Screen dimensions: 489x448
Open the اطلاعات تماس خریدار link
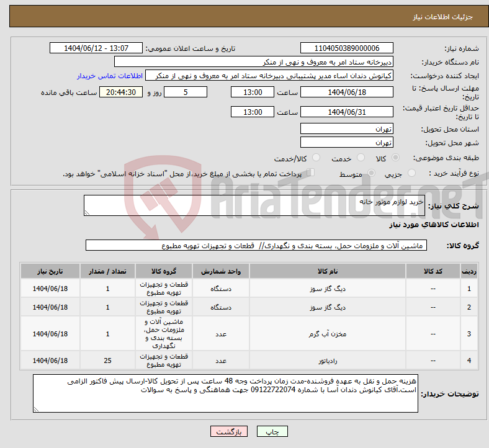(x=110, y=76)
